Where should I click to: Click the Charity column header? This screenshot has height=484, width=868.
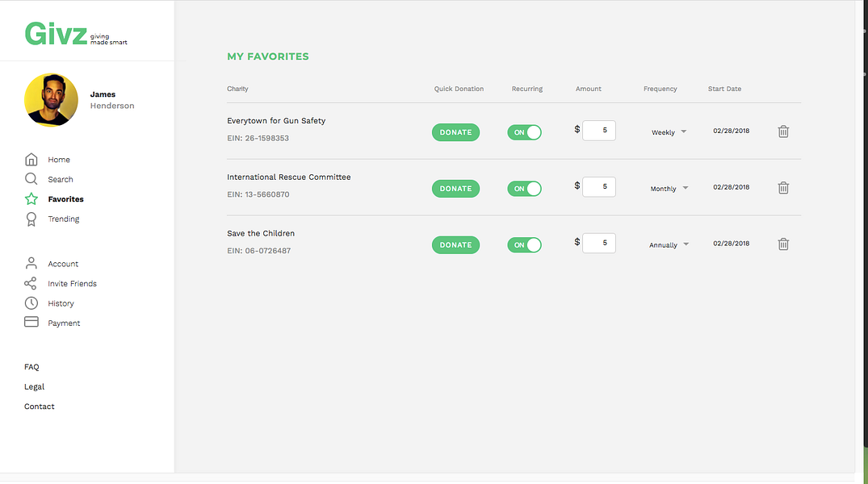coord(237,89)
